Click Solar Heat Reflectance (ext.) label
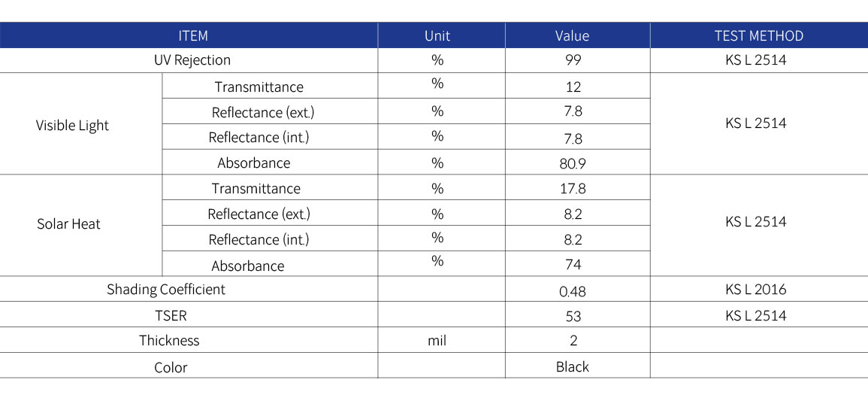This screenshot has height=401, width=868. click(x=259, y=214)
